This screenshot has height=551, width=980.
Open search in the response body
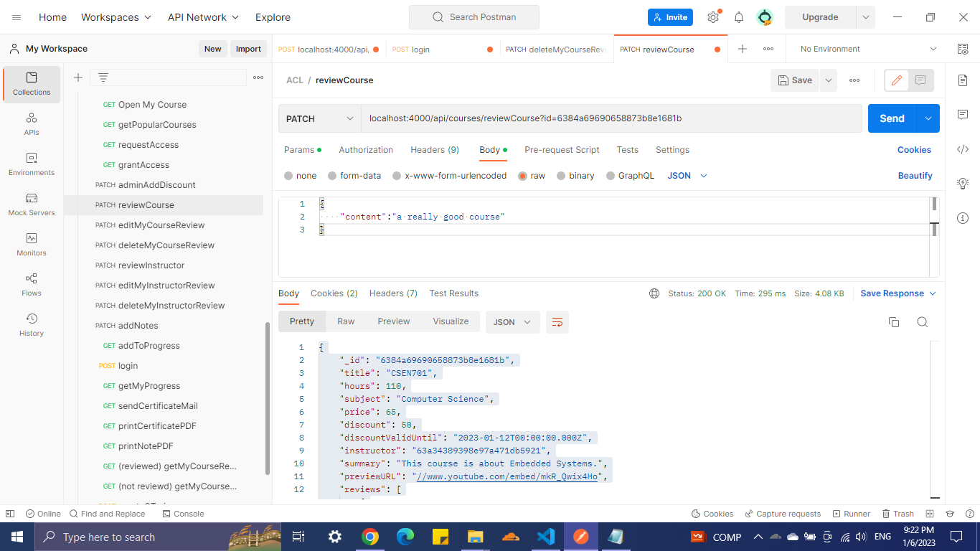[x=923, y=322]
